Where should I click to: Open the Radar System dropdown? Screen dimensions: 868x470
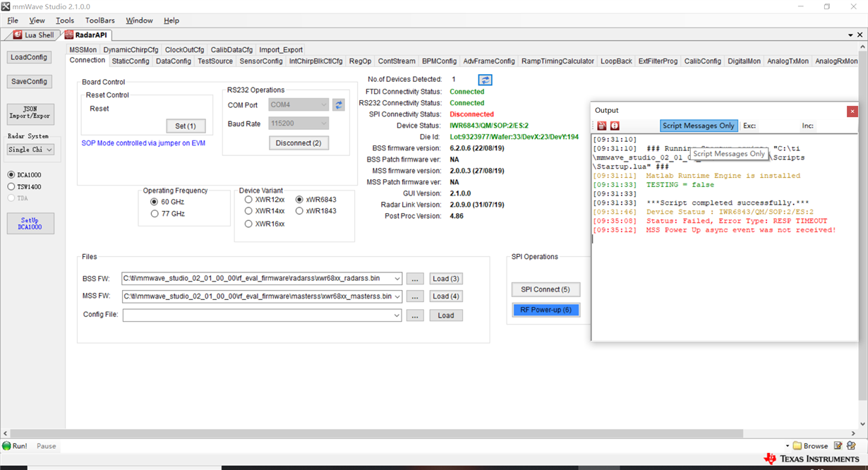pos(30,150)
